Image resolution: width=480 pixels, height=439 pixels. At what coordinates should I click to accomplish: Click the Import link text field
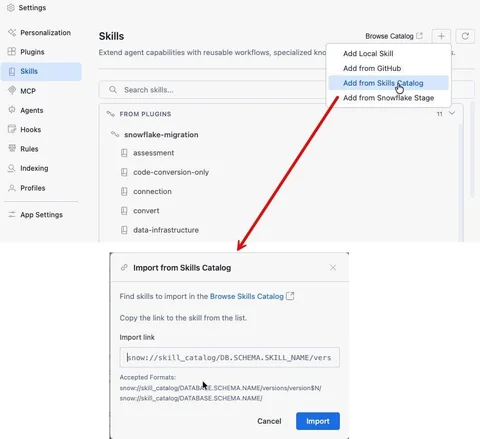tap(230, 357)
